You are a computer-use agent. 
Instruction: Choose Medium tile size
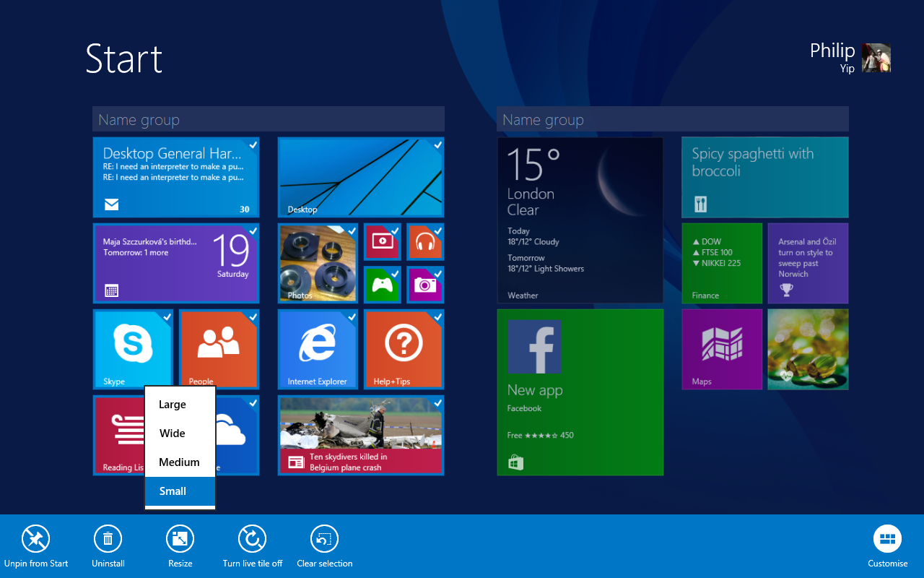coord(180,462)
